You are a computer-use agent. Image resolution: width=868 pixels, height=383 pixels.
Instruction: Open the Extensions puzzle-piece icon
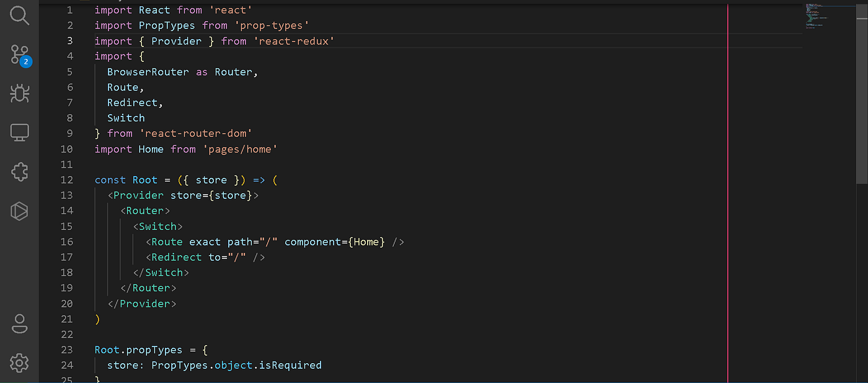[20, 172]
